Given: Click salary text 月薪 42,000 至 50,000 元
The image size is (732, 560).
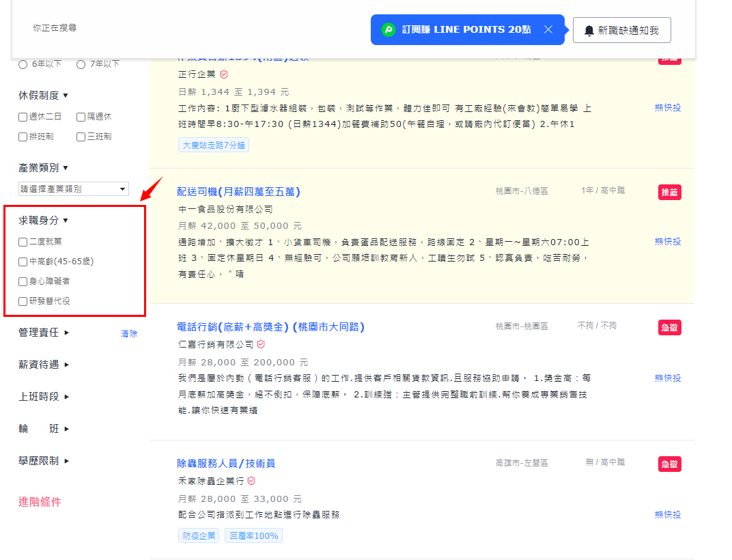Looking at the screenshot, I should click(x=240, y=226).
